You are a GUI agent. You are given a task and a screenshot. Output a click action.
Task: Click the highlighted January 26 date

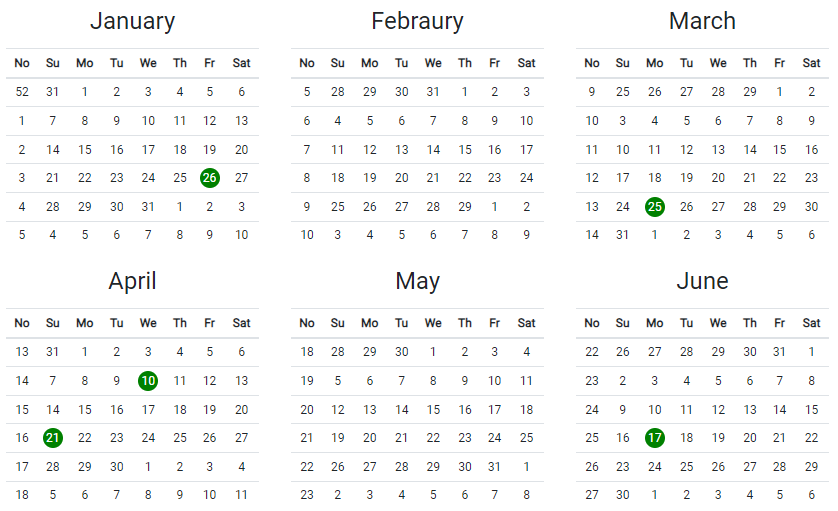click(210, 178)
